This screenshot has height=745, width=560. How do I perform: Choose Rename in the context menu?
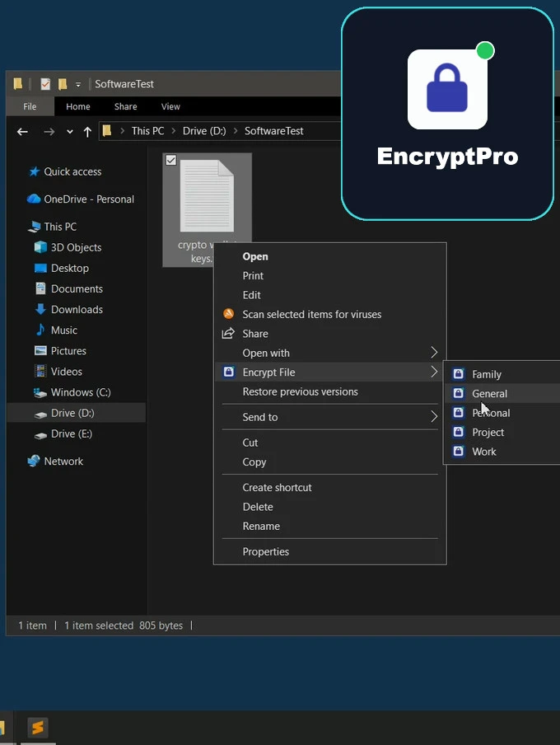[x=330, y=526]
